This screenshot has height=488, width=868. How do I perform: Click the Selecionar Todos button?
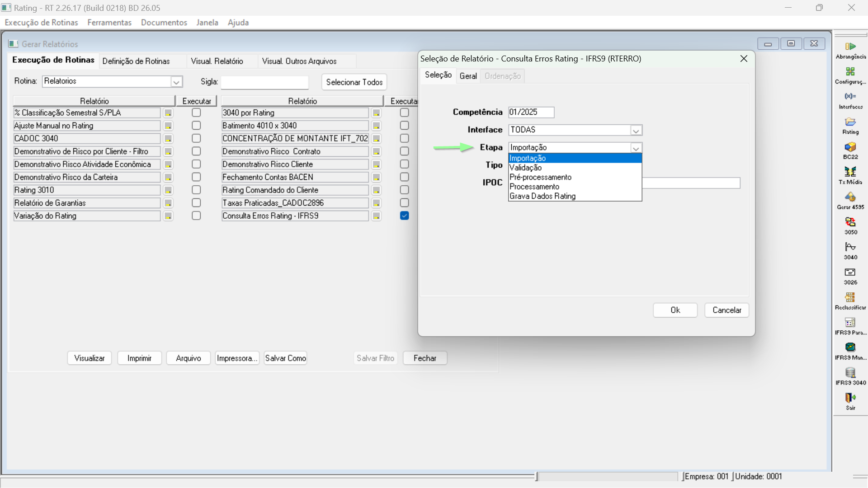354,82
